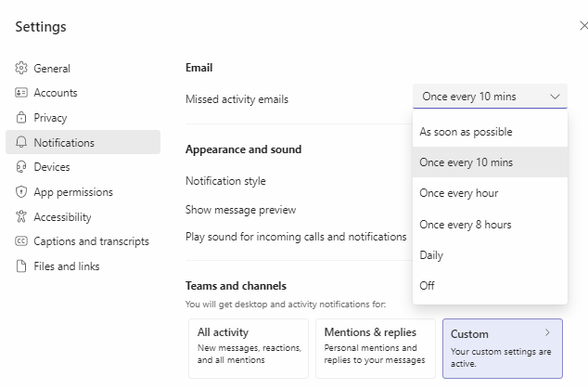Switch to Devices settings

[83, 167]
